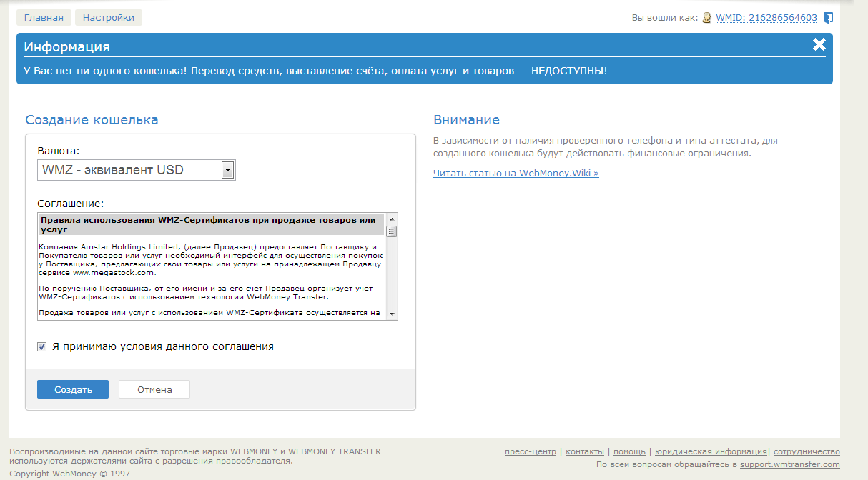Click the Copyright WebMoney © 1997 text
This screenshot has height=480, width=868.
(70, 473)
